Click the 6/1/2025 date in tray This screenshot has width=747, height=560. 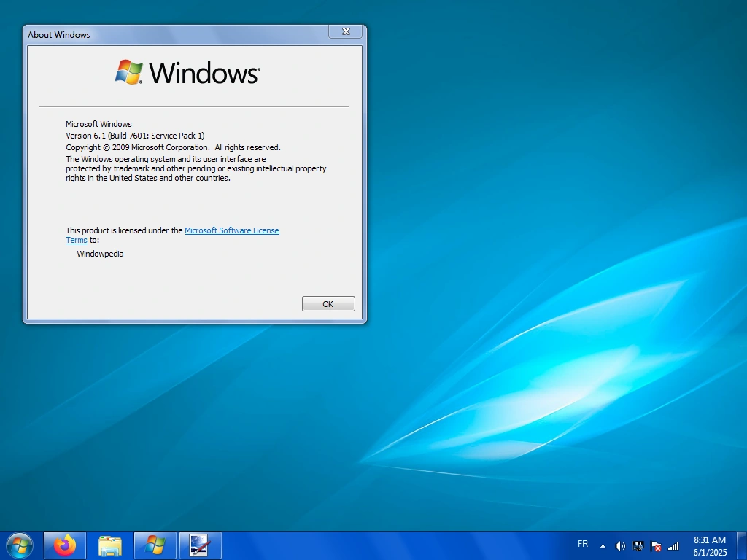[x=710, y=553]
